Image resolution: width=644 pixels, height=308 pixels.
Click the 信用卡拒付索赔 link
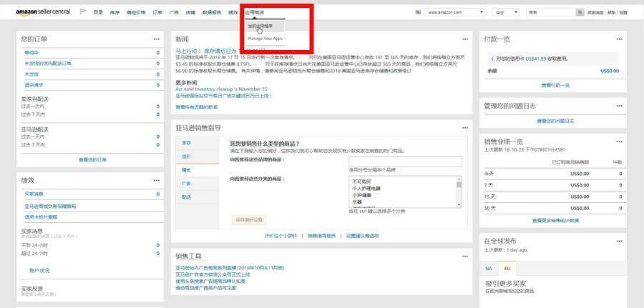click(41, 217)
